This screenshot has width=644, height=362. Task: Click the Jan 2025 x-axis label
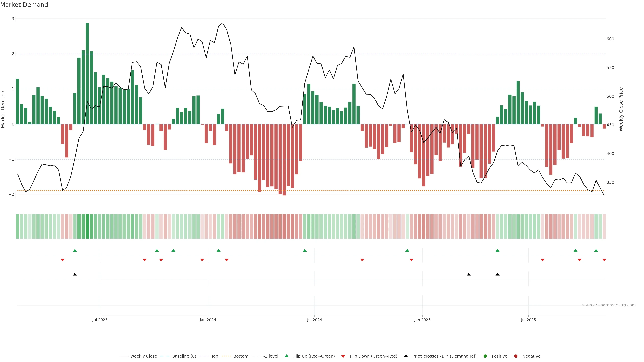[422, 320]
